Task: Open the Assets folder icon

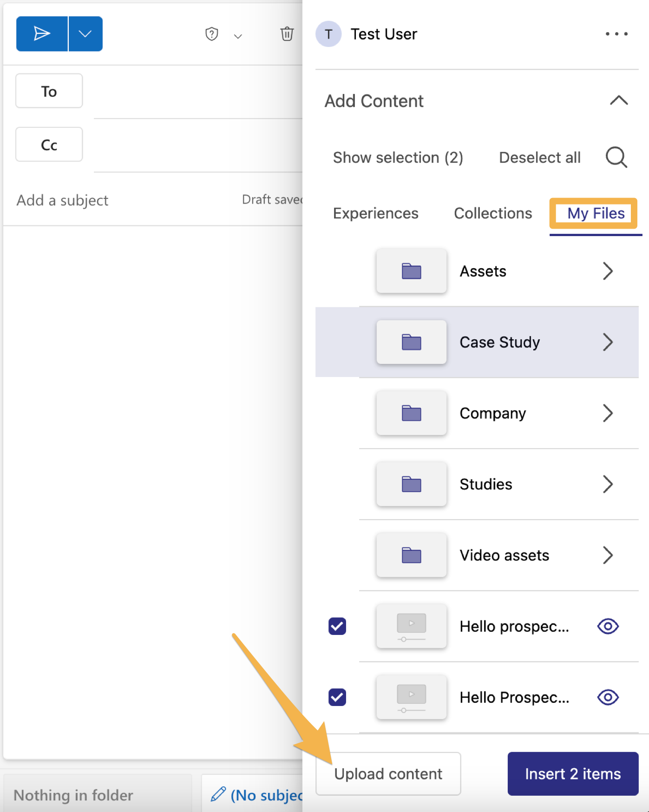Action: click(411, 271)
